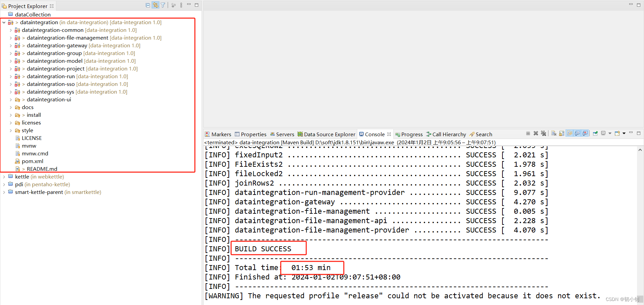
Task: Open Project Explorer view menu dots
Action: coord(181,5)
